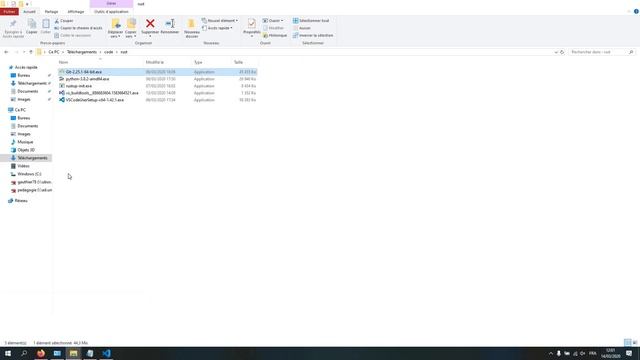The image size is (640, 360).
Task: Select the python amd64 exe file
Action: 158,79
